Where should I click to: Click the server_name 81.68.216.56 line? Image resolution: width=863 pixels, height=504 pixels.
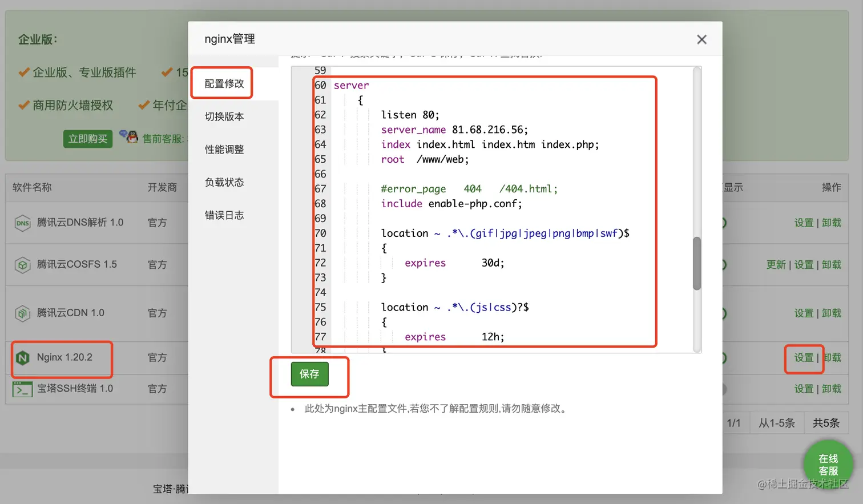point(454,130)
